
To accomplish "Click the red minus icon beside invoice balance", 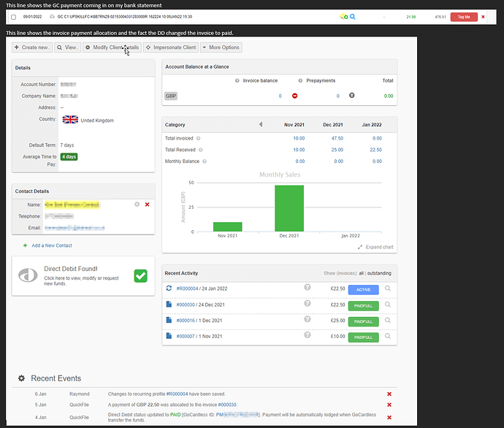I will [295, 96].
